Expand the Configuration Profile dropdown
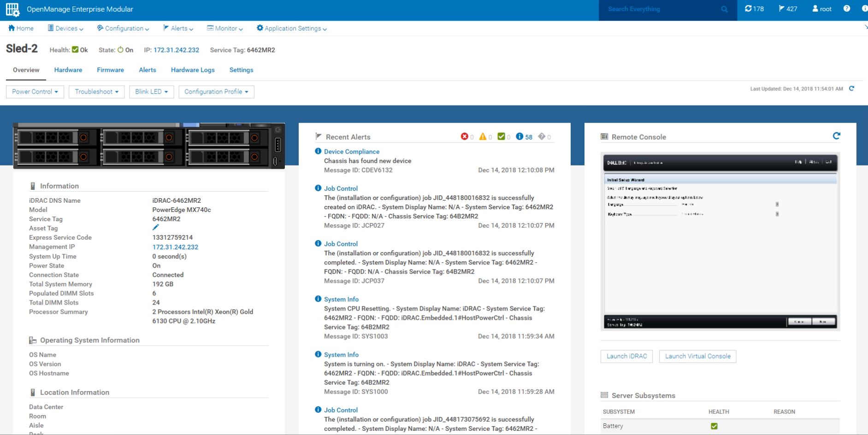This screenshot has height=435, width=868. [x=216, y=92]
